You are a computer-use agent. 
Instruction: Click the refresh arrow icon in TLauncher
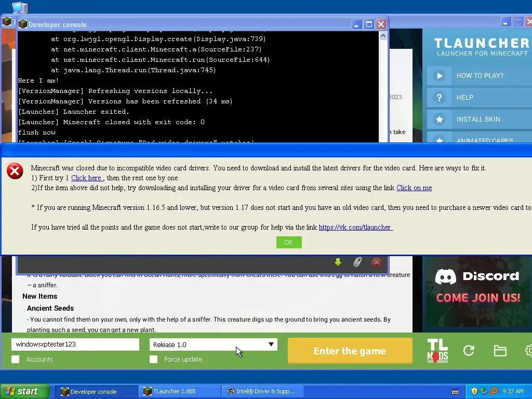click(x=469, y=351)
